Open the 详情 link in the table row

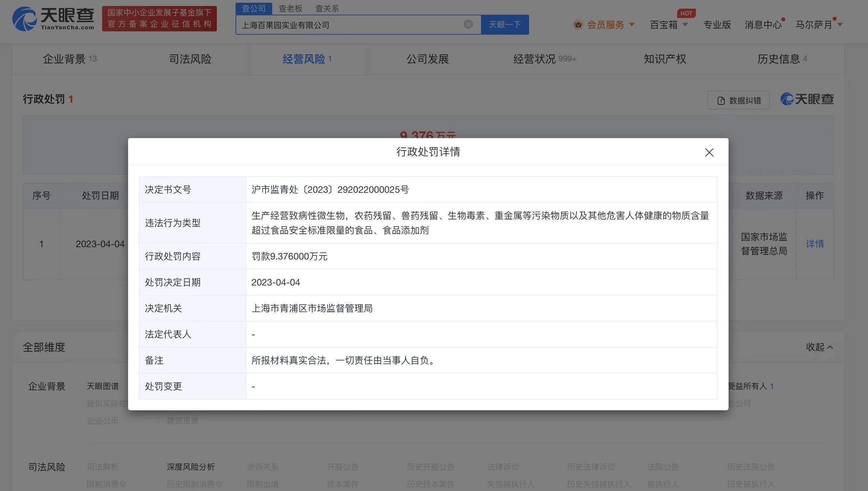815,244
